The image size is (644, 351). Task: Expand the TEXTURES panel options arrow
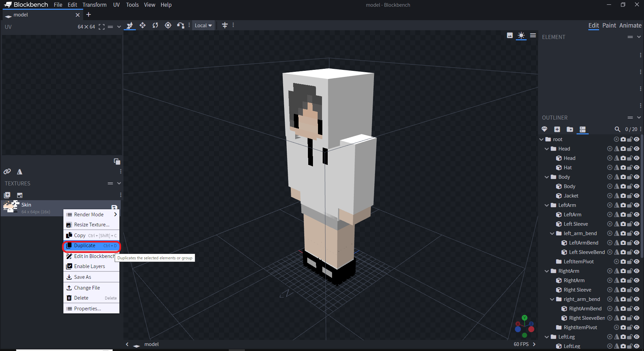coord(119,183)
